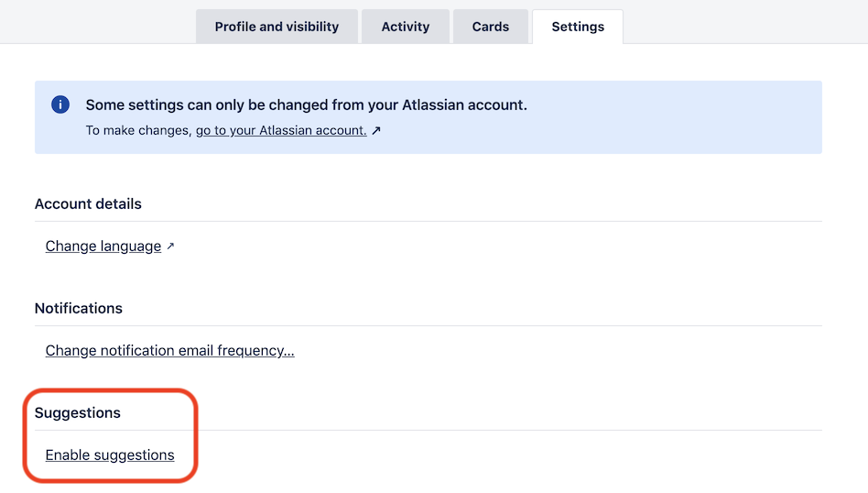
Task: Click the external arrow next to Change language
Action: (170, 246)
